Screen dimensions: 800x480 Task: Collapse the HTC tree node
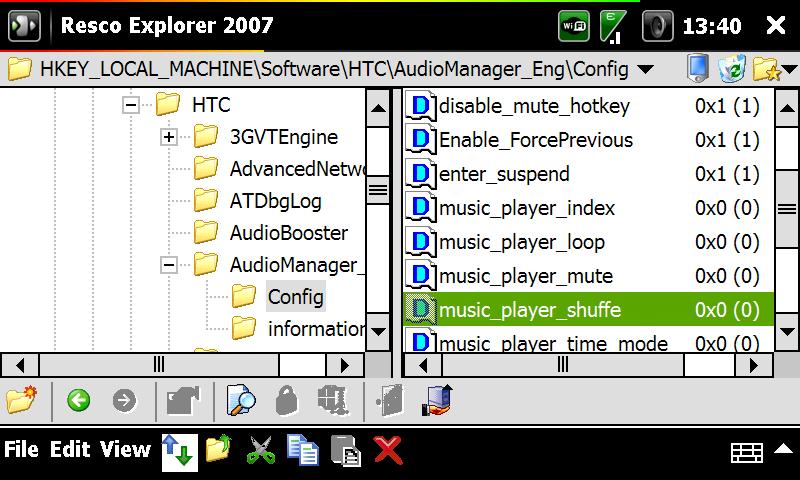tap(131, 105)
